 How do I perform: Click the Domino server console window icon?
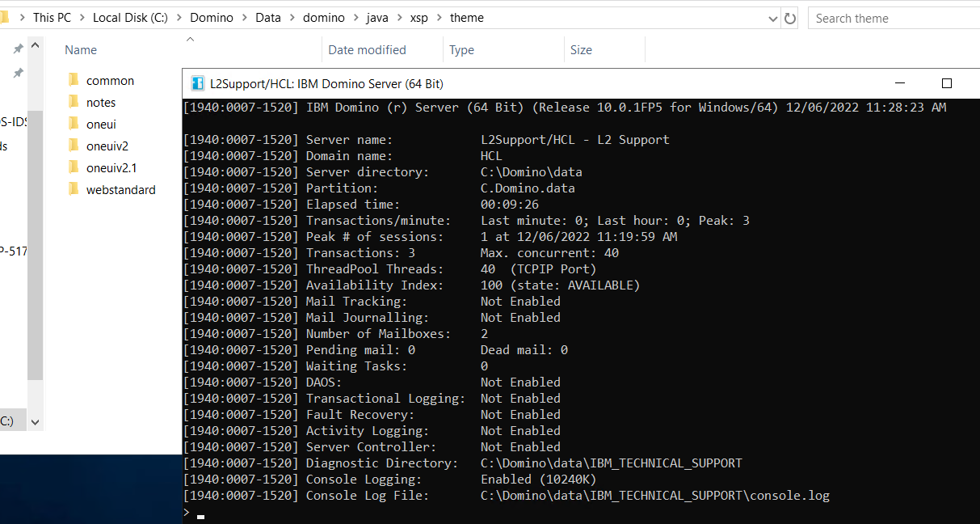pos(197,83)
